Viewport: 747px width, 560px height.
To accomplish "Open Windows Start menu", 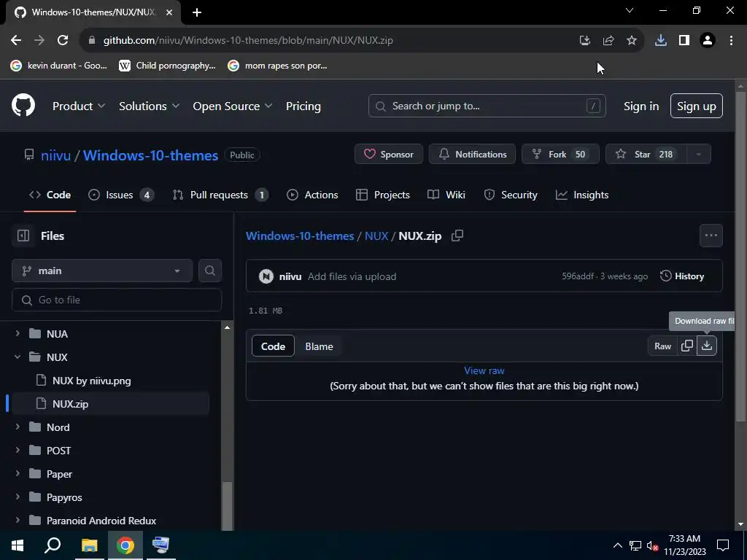I will pyautogui.click(x=18, y=545).
